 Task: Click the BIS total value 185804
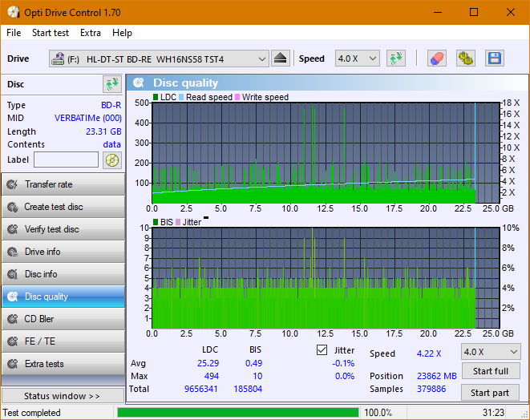[248, 389]
